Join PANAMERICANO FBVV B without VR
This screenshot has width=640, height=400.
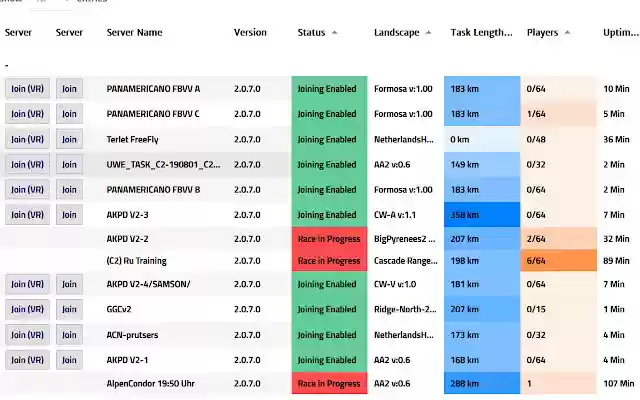tap(69, 189)
